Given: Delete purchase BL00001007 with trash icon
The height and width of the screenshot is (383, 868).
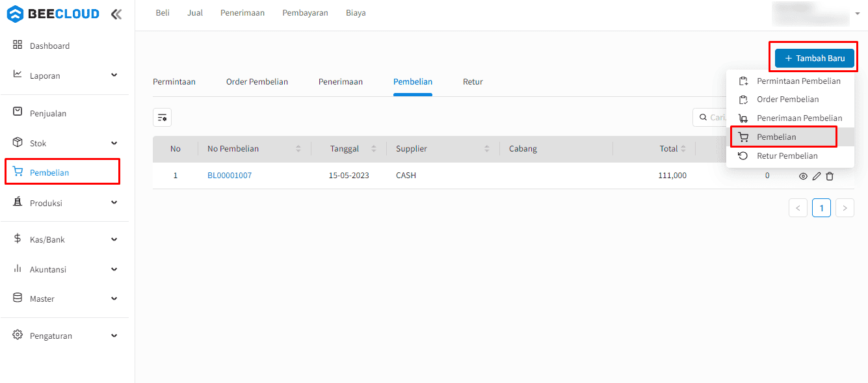Looking at the screenshot, I should pyautogui.click(x=830, y=176).
